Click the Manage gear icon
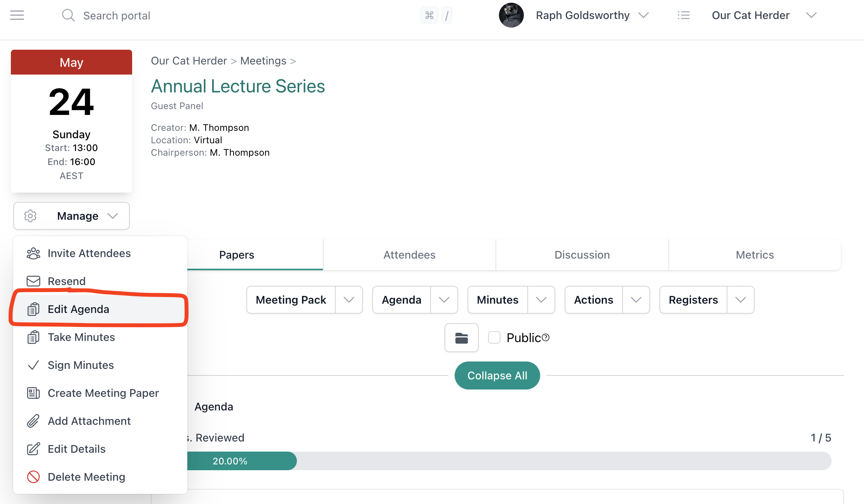 [x=30, y=216]
